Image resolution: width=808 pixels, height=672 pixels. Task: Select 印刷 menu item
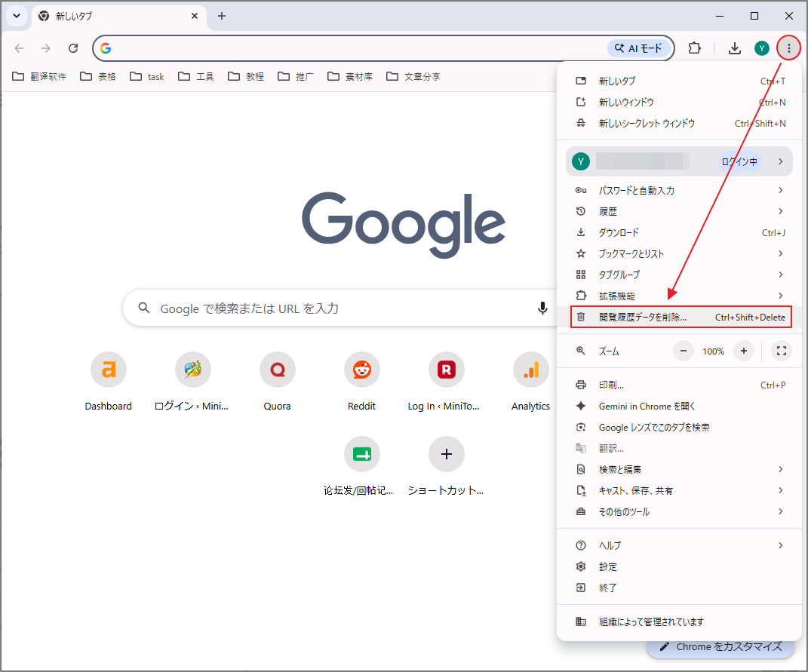point(680,385)
